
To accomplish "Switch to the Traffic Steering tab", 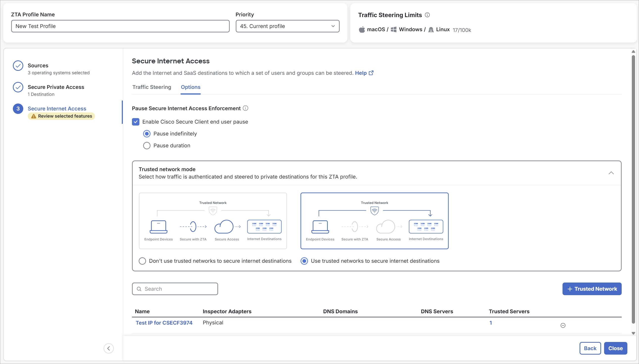I will 152,87.
